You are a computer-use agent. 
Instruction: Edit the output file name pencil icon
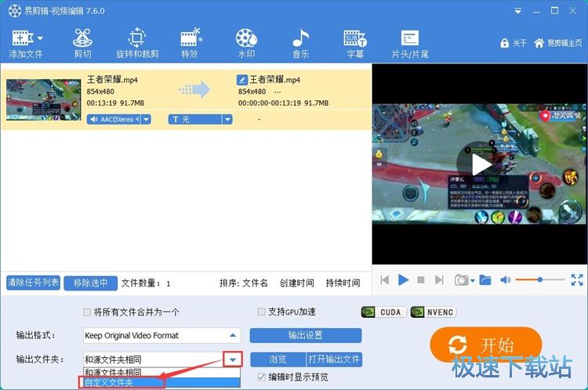pos(242,80)
